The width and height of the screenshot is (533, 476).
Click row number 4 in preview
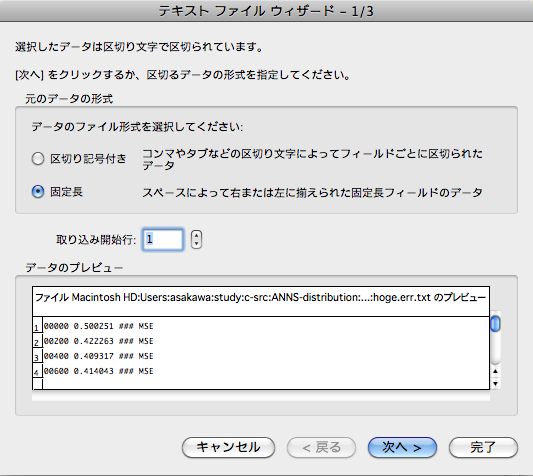click(37, 371)
